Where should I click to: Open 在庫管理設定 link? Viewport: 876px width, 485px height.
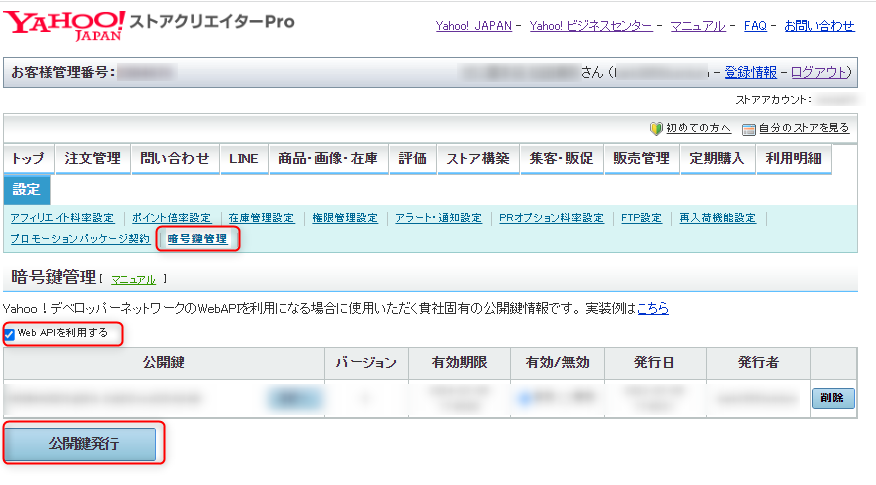pyautogui.click(x=261, y=218)
